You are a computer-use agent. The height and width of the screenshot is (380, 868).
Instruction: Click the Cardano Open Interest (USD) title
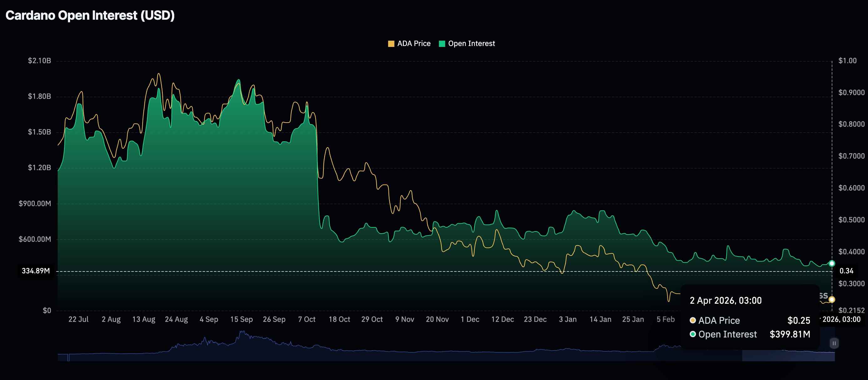[90, 16]
